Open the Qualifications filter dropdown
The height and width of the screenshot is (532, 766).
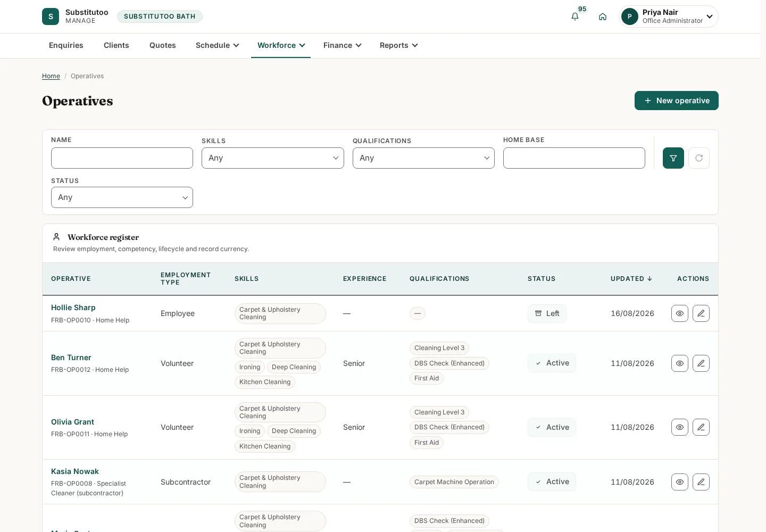423,158
